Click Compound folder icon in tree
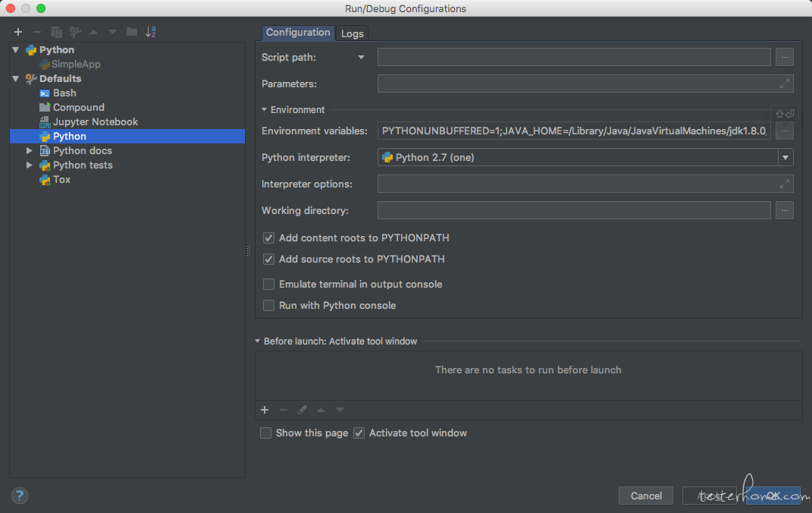 (45, 107)
